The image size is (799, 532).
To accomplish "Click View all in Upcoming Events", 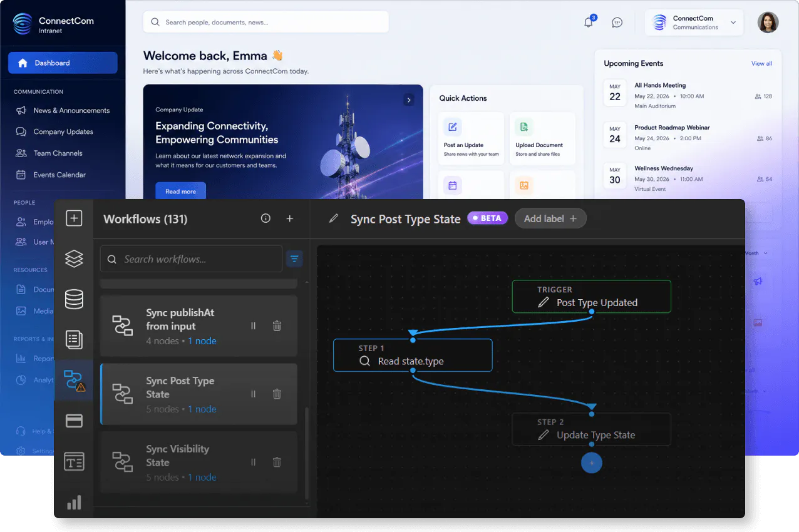I will click(761, 63).
